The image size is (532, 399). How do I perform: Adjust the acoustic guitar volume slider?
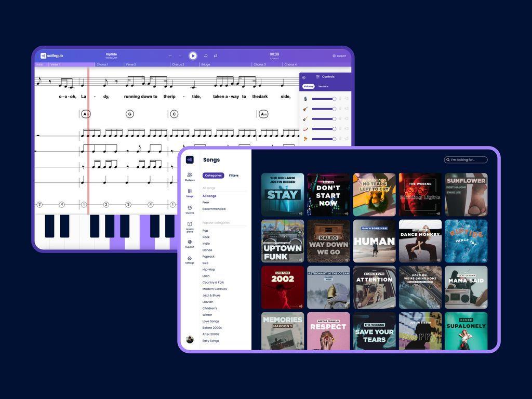coord(324,109)
